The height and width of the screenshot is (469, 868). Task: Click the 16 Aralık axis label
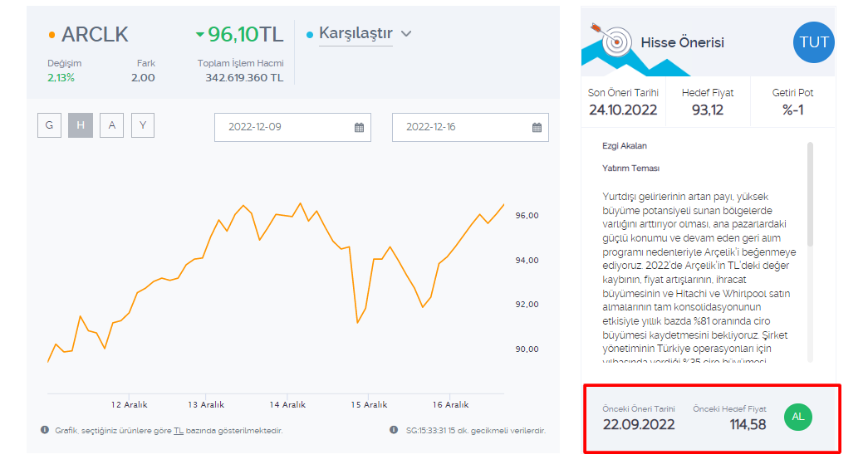point(450,405)
